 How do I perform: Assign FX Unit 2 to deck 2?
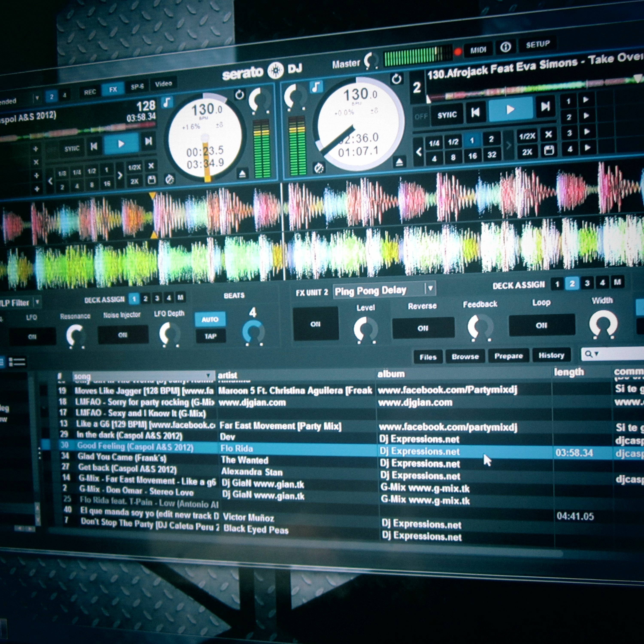pos(572,284)
